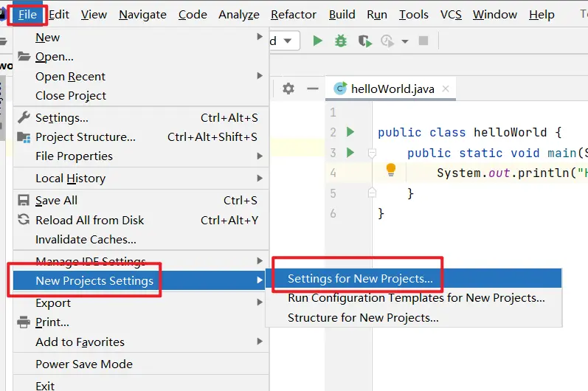Open the panel gear options icon
The width and height of the screenshot is (588, 391).
coord(288,89)
